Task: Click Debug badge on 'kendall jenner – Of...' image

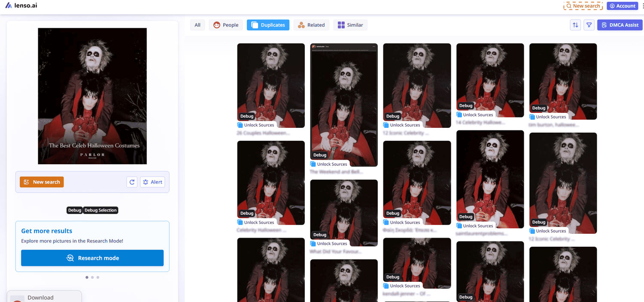Action: click(393, 277)
